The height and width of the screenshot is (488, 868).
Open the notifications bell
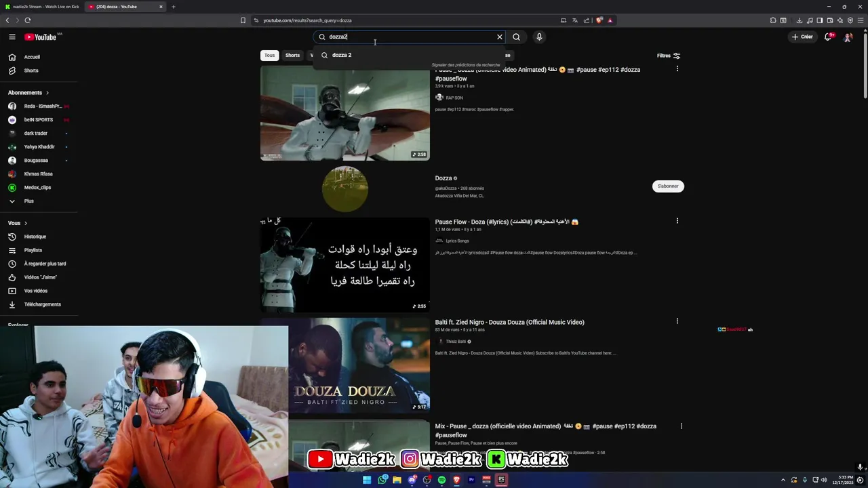click(x=828, y=37)
